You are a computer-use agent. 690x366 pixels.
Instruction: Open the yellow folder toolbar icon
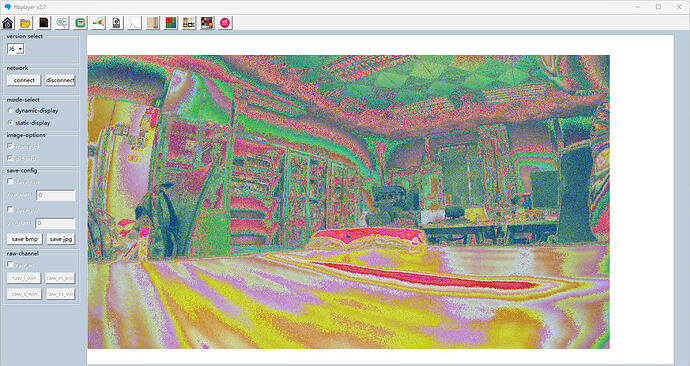(x=26, y=23)
